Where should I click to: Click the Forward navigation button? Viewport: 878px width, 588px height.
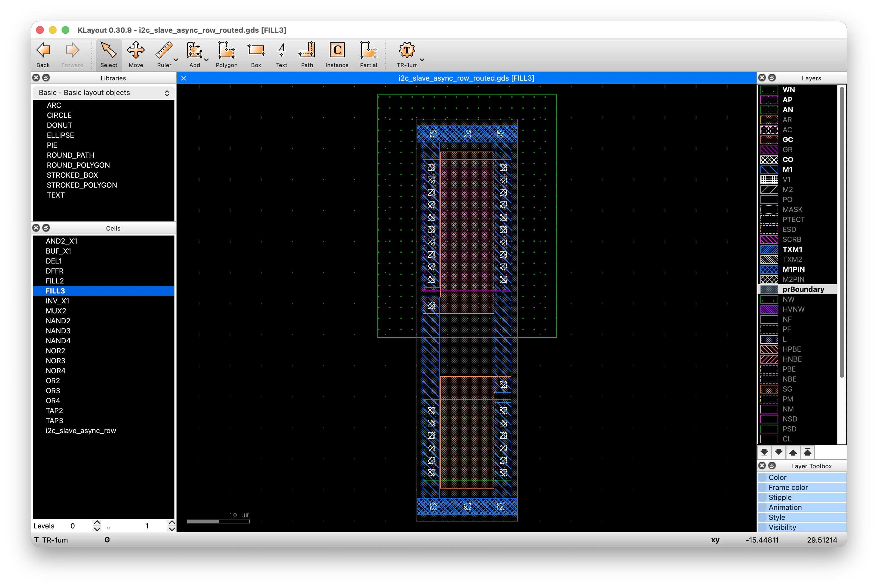(72, 55)
